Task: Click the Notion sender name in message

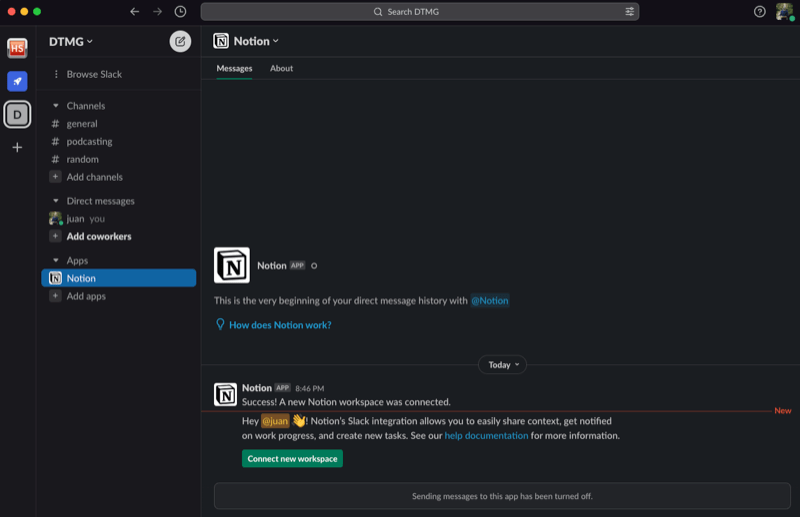Action: click(x=257, y=388)
